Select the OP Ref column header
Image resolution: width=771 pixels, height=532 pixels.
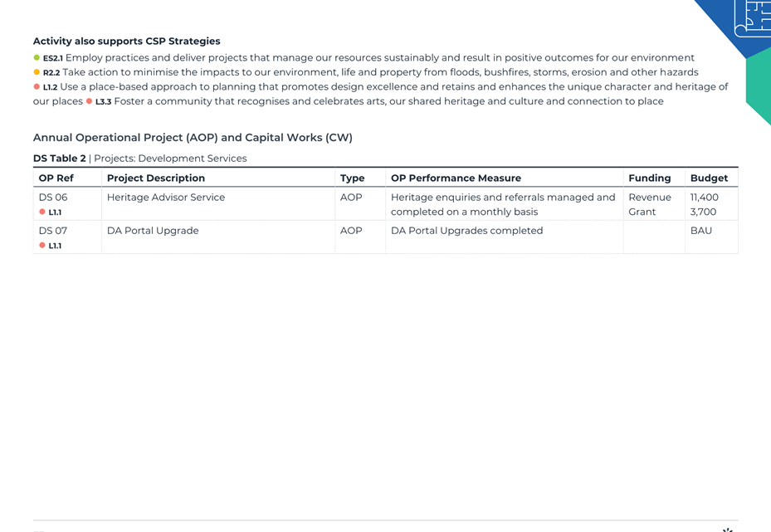[56, 178]
